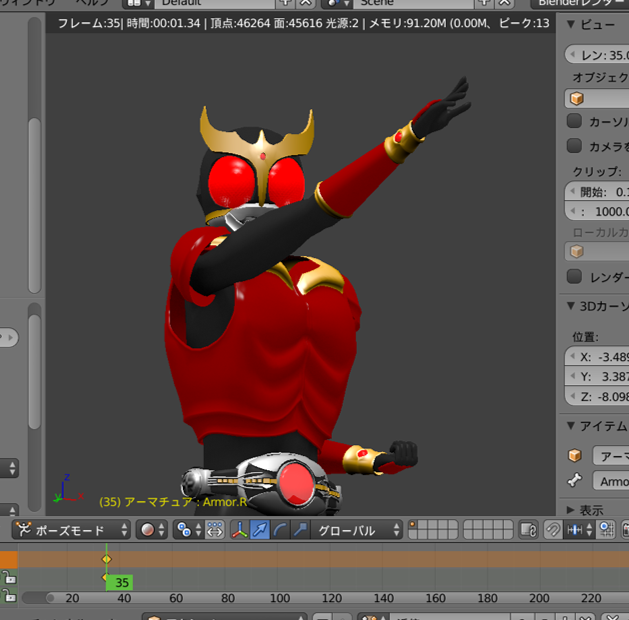
Task: Click the orange object cube icon in アイテム
Action: pyautogui.click(x=575, y=456)
